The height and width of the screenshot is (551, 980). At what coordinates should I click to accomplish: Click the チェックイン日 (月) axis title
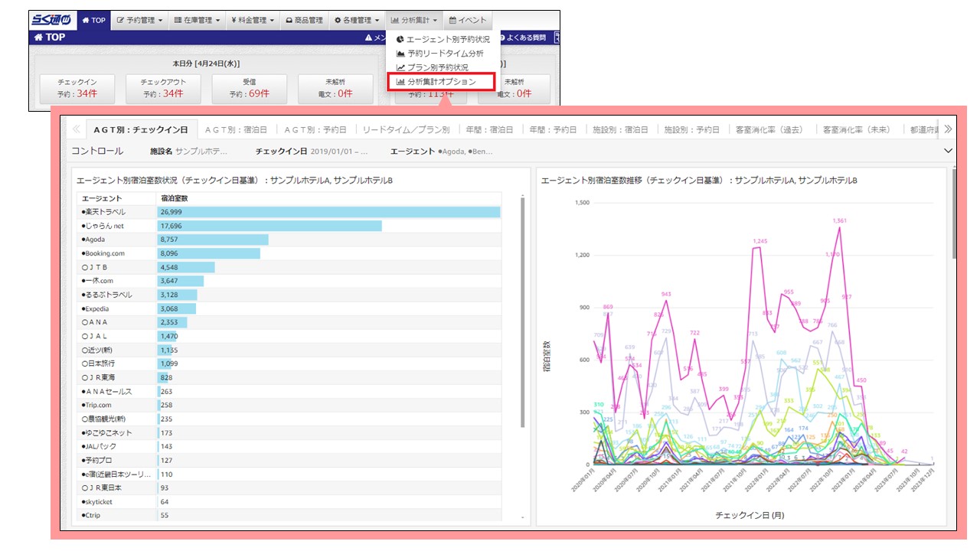[x=749, y=515]
